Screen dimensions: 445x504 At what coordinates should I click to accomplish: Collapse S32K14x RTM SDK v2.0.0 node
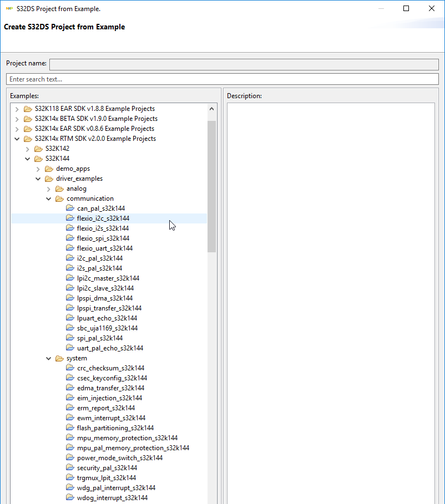pos(17,139)
